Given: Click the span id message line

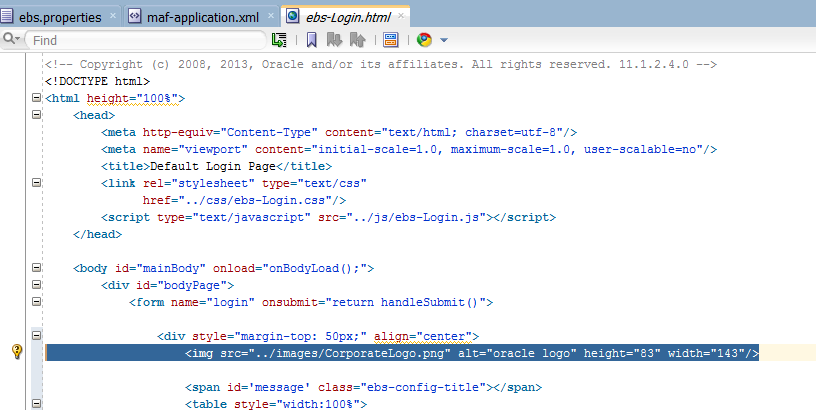Looking at the screenshot, I should coord(363,388).
